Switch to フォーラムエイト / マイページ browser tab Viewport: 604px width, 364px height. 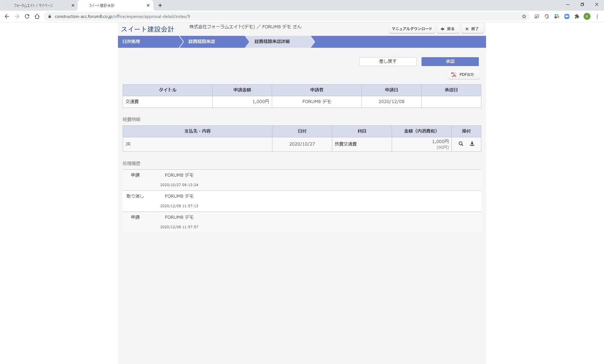click(38, 5)
